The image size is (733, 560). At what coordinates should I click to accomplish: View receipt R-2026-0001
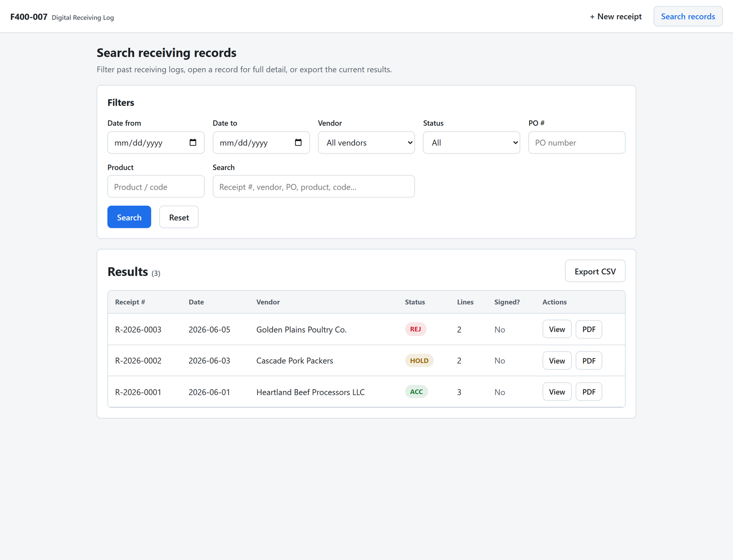[x=557, y=392]
